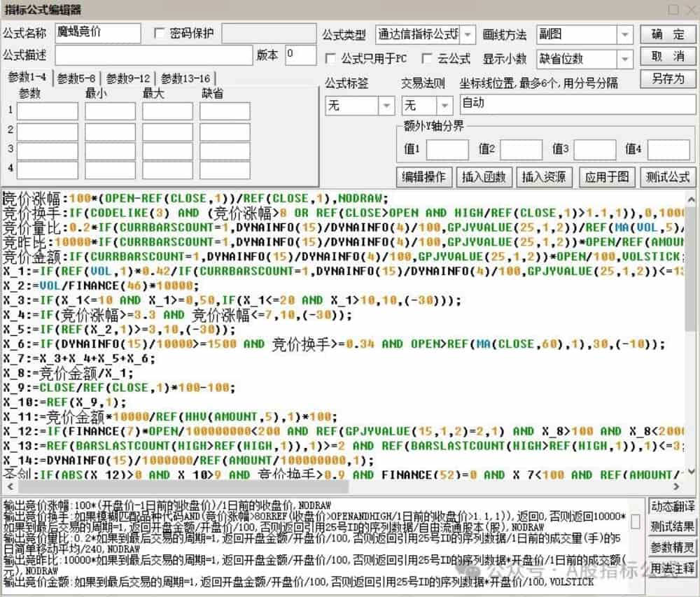Click the 公式描述 input field
Screen dimensions: 700x597
point(154,55)
